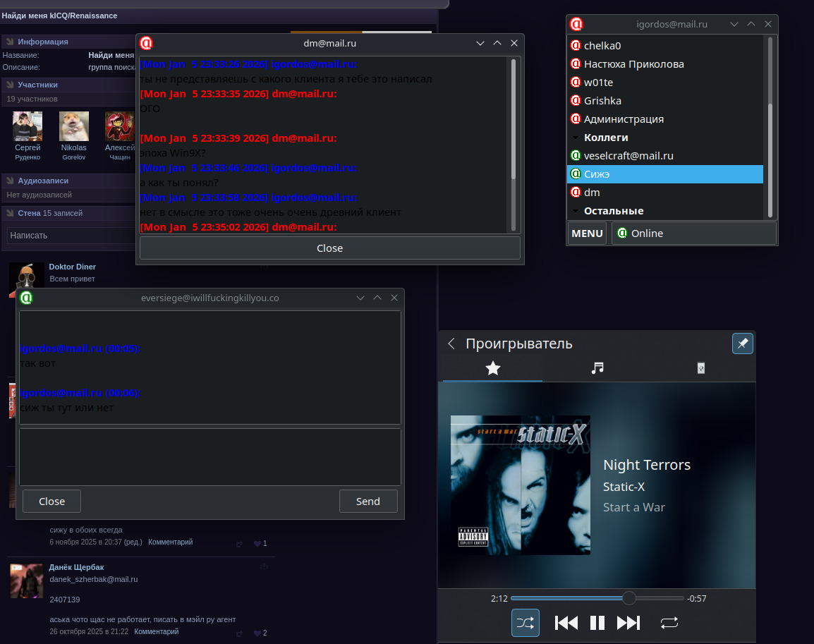Click the 19 участников count

[x=32, y=99]
